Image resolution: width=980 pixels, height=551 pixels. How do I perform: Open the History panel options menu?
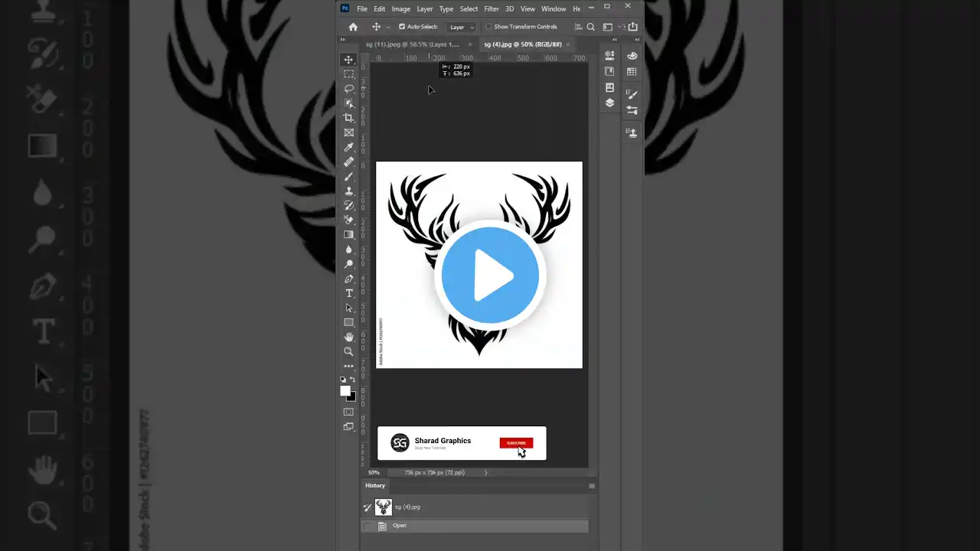(591, 486)
